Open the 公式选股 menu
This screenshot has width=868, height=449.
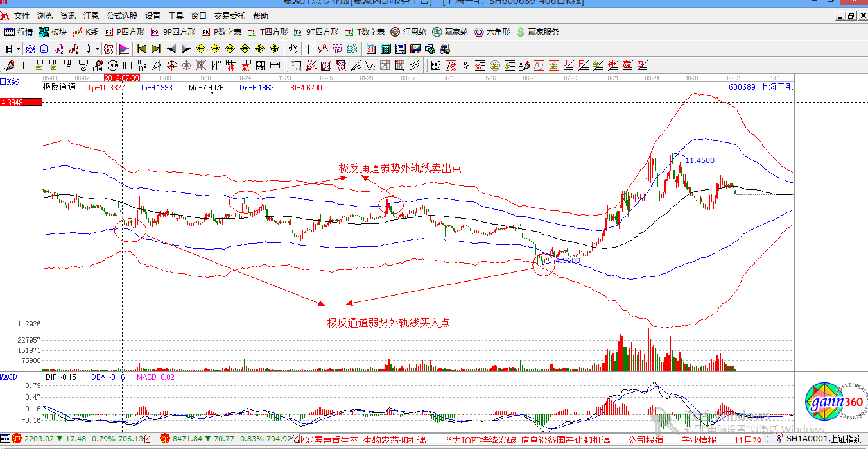(121, 15)
